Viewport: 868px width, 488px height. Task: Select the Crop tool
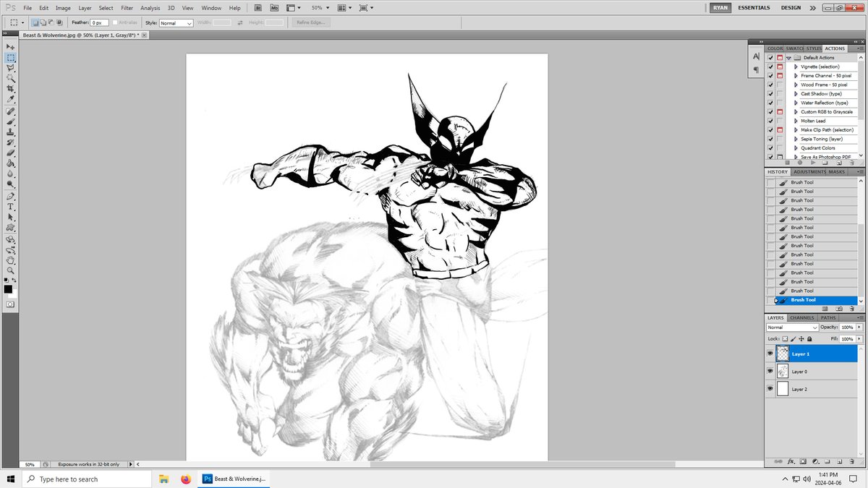click(x=11, y=88)
